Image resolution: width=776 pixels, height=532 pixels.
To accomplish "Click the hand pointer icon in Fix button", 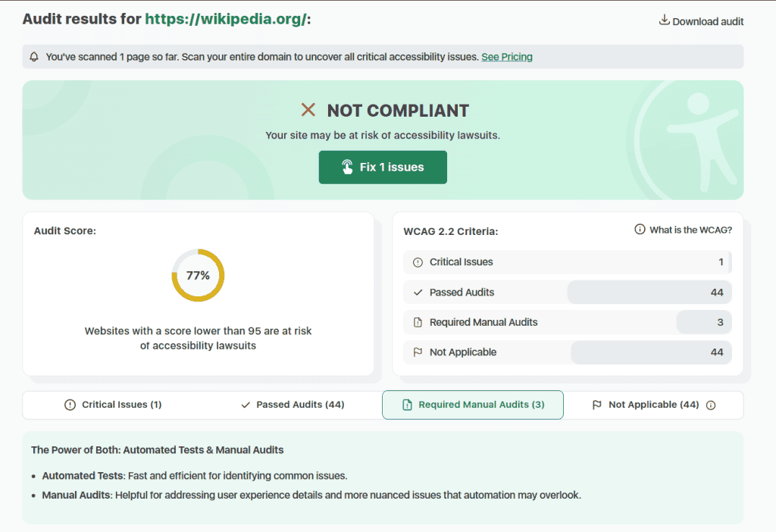I will 347,167.
